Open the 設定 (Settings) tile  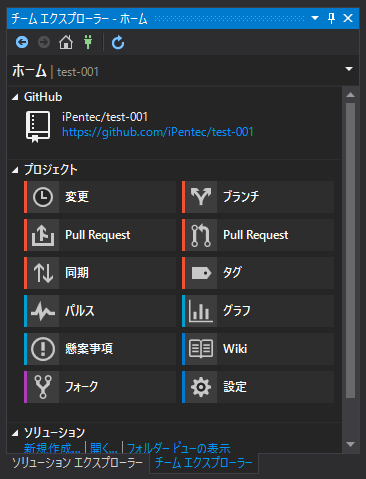tap(258, 387)
